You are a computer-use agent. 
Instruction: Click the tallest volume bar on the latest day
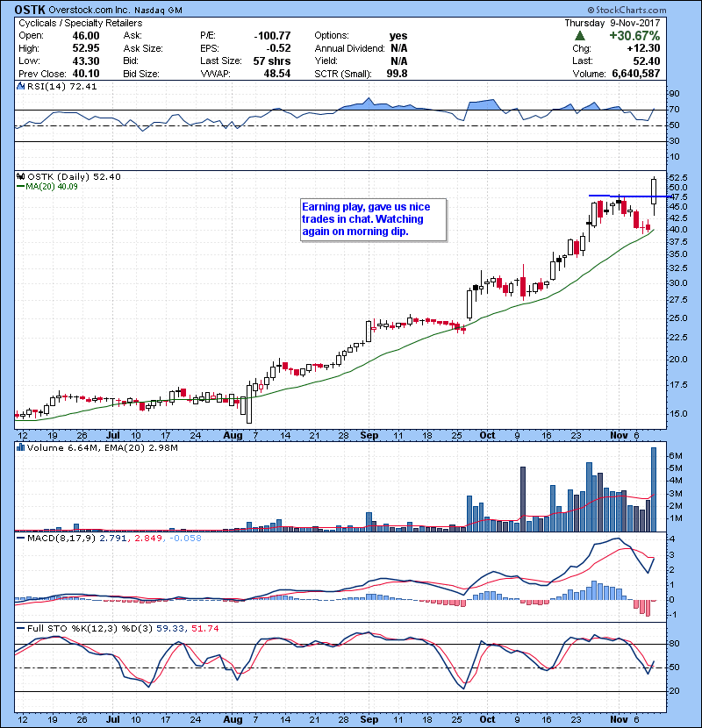point(654,489)
